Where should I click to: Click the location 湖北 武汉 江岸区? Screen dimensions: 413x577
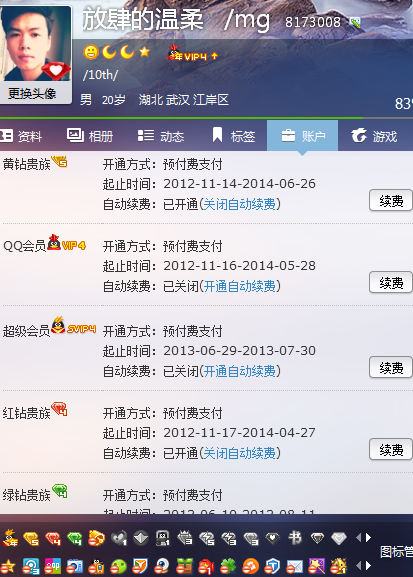(184, 100)
